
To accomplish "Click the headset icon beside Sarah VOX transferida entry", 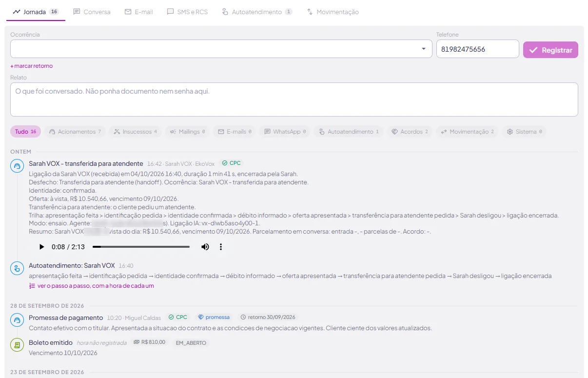I will click(x=17, y=166).
